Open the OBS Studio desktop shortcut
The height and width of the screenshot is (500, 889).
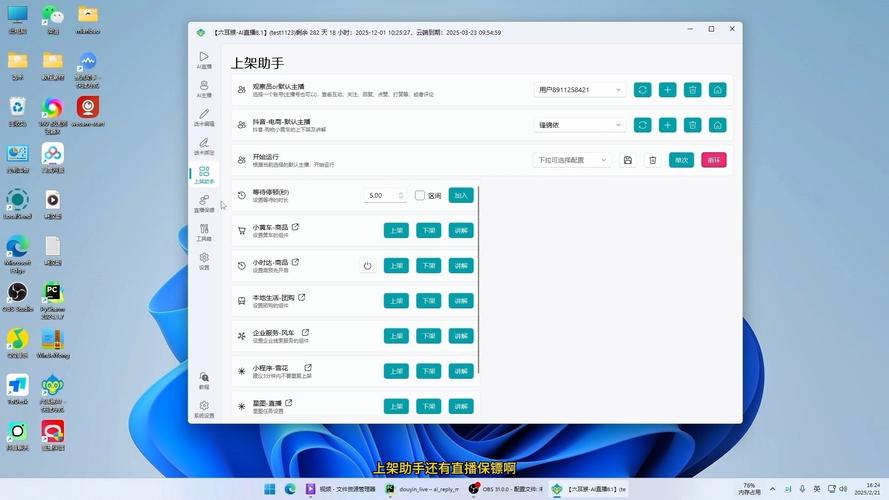pyautogui.click(x=18, y=297)
